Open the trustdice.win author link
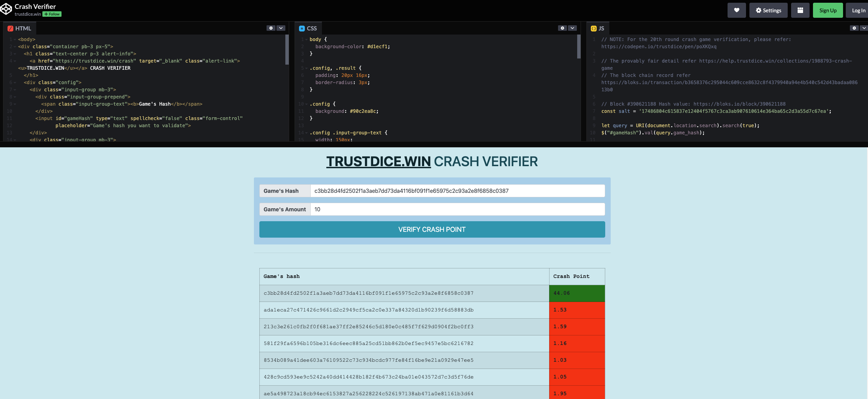 [28, 14]
